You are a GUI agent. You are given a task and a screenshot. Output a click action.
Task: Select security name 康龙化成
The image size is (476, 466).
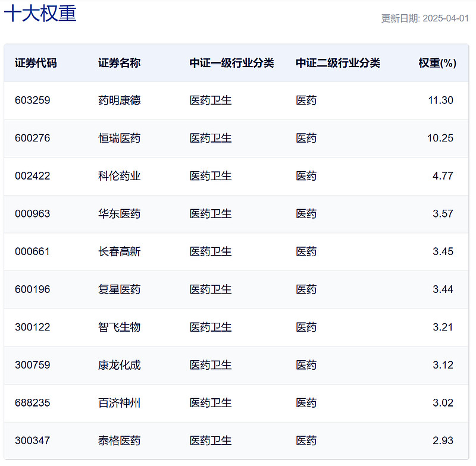[x=120, y=365]
